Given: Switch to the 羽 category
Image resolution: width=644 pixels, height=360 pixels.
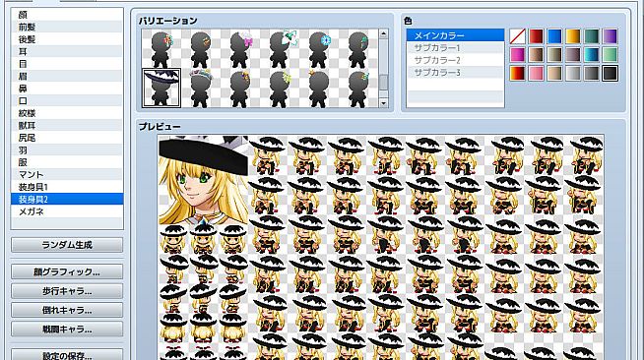Looking at the screenshot, I should tap(67, 150).
